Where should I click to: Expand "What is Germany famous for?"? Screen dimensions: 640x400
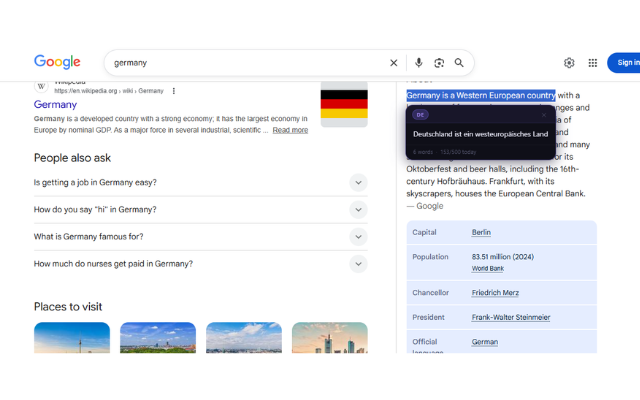tap(200, 237)
